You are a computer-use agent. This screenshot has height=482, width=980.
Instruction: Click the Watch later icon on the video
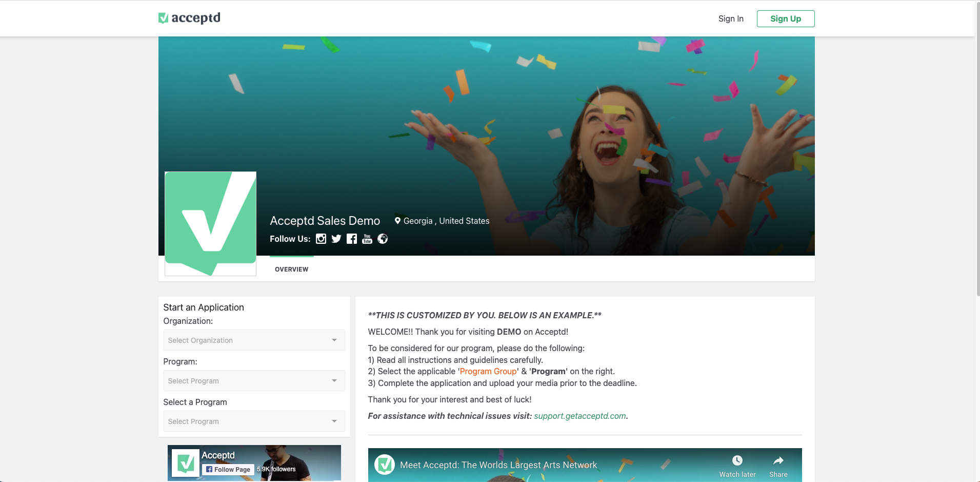737,460
